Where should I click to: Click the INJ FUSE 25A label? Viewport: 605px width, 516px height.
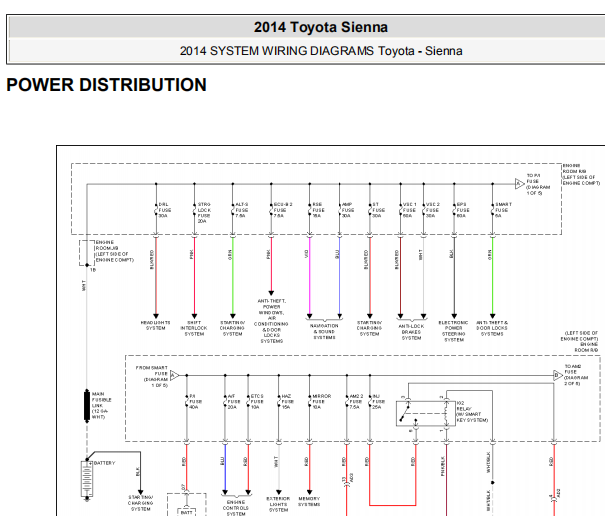tap(379, 402)
